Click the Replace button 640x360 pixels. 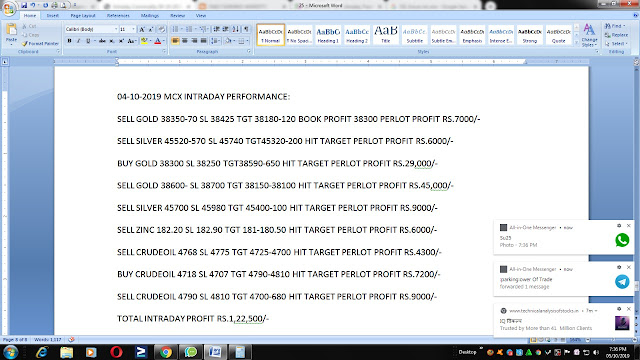tap(617, 35)
